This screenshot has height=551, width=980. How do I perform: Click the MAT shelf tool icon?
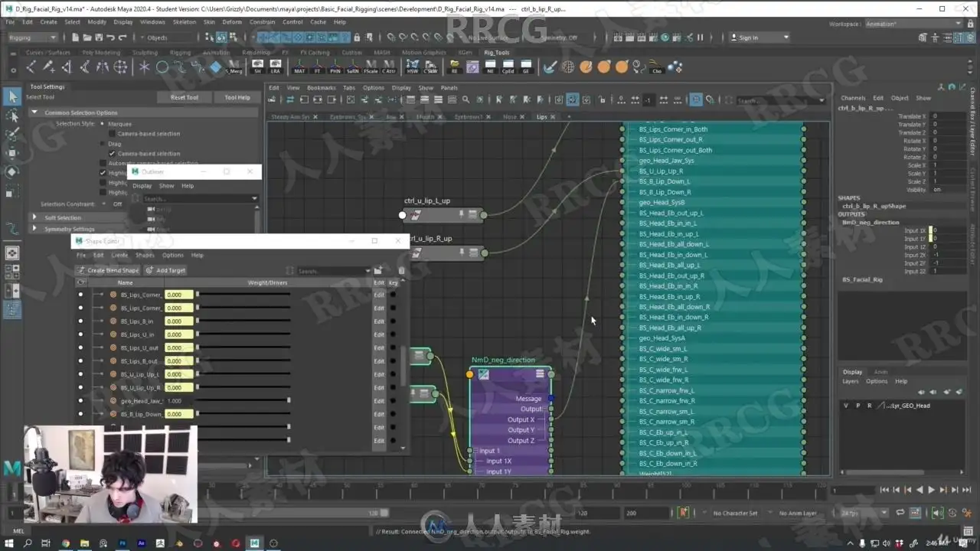tap(299, 67)
